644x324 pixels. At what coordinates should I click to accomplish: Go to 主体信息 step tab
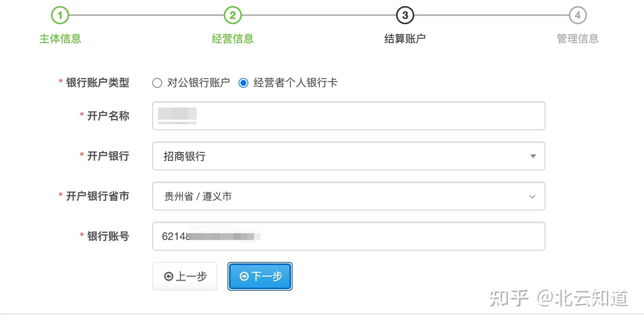click(x=60, y=39)
